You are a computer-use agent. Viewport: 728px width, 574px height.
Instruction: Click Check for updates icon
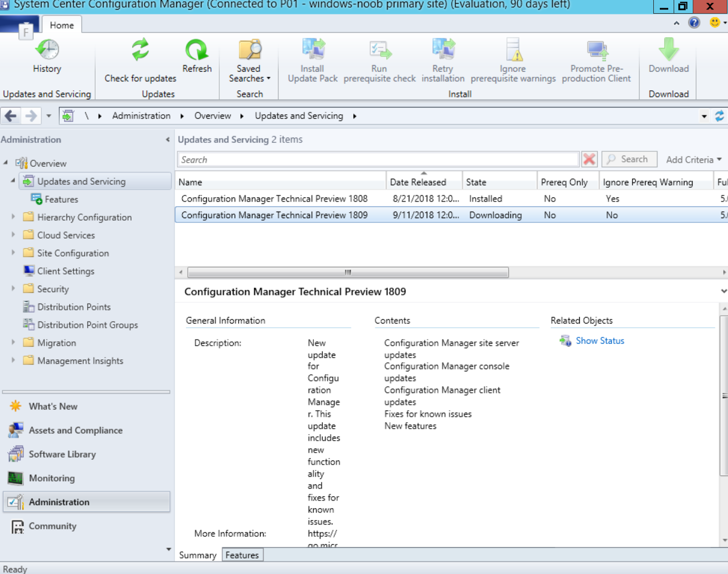coord(140,50)
